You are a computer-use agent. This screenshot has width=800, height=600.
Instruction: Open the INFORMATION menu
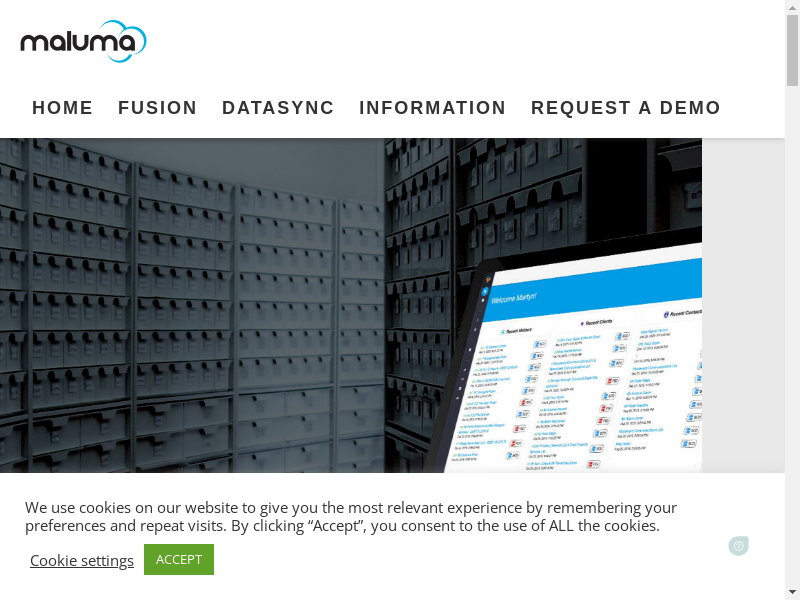tap(432, 108)
